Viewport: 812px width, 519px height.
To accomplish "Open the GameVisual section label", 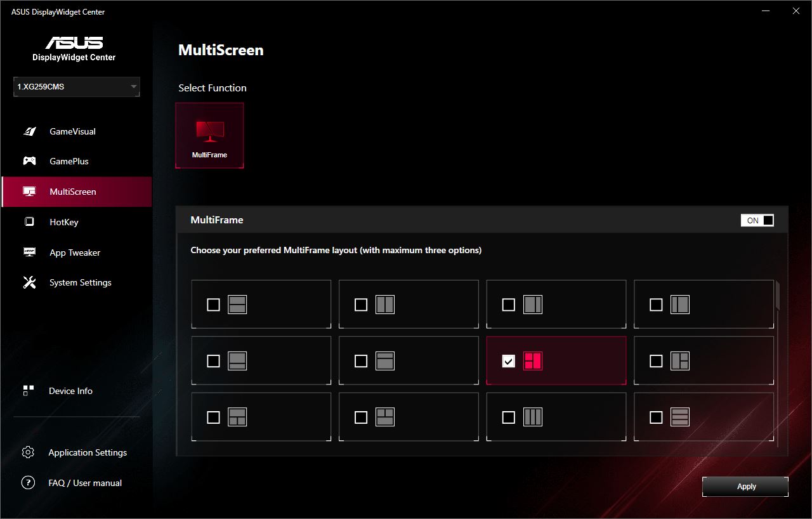I will point(73,131).
